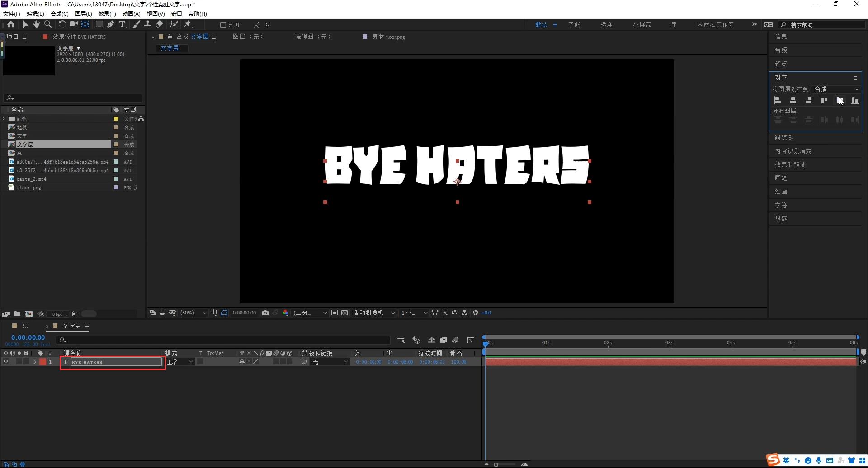Toggle fast previews mask goggles icon

(x=172, y=313)
